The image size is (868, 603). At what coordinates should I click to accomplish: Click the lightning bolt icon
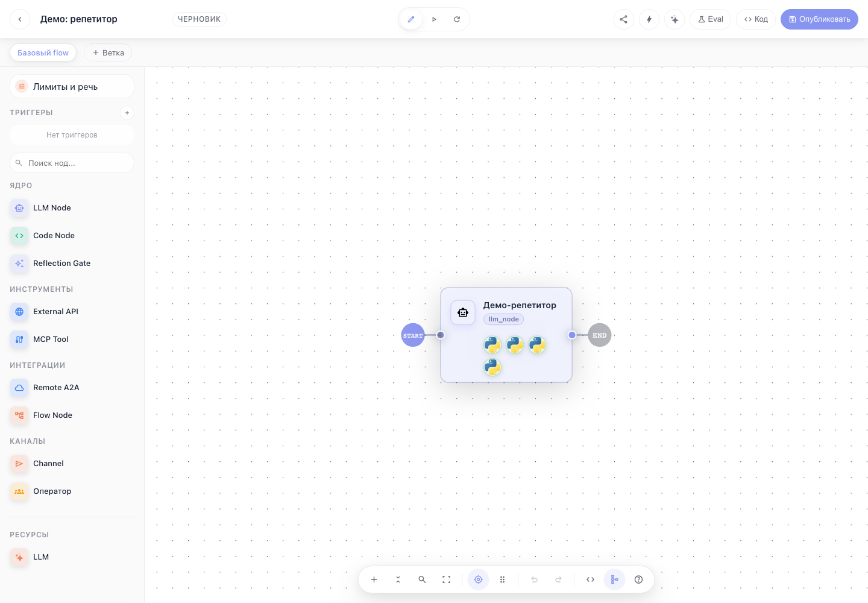coord(649,19)
